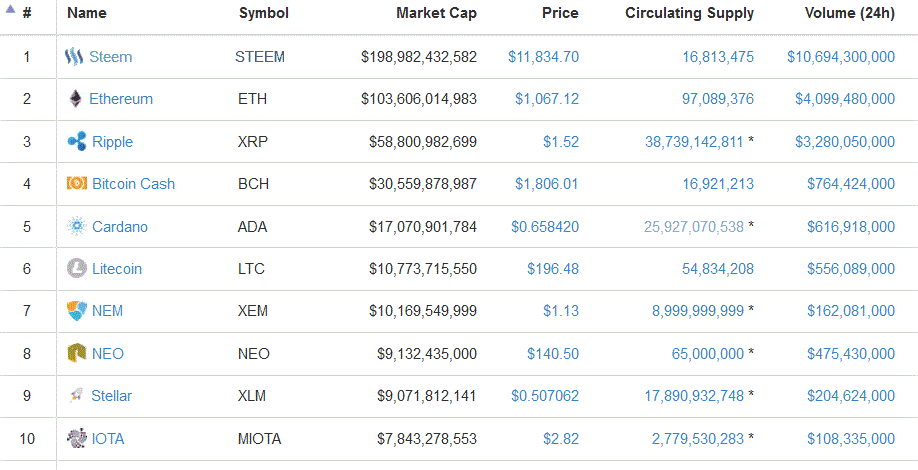Click the NEO logo icon

77,353
